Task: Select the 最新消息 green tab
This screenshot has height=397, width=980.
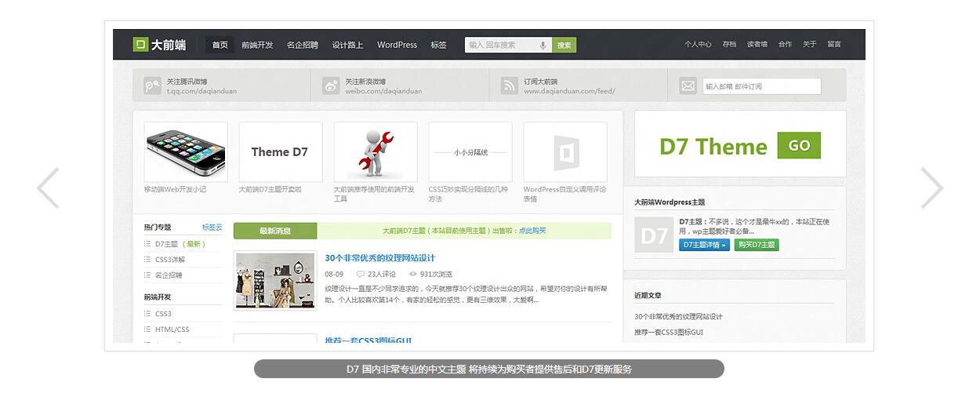Action: tap(275, 231)
